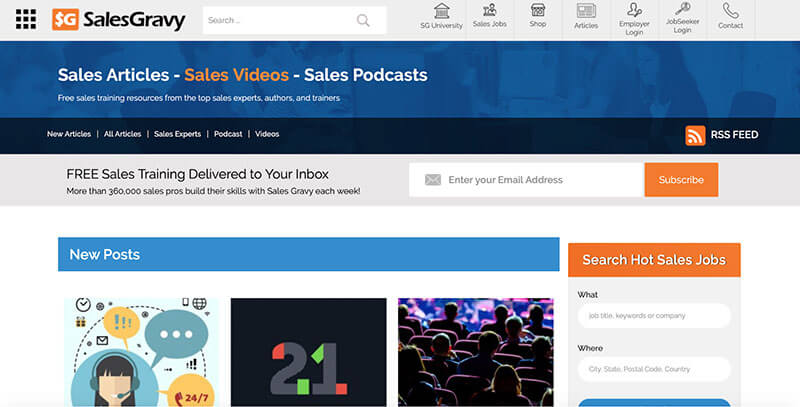Click the Contact phone icon
This screenshot has width=800, height=407.
pyautogui.click(x=730, y=11)
